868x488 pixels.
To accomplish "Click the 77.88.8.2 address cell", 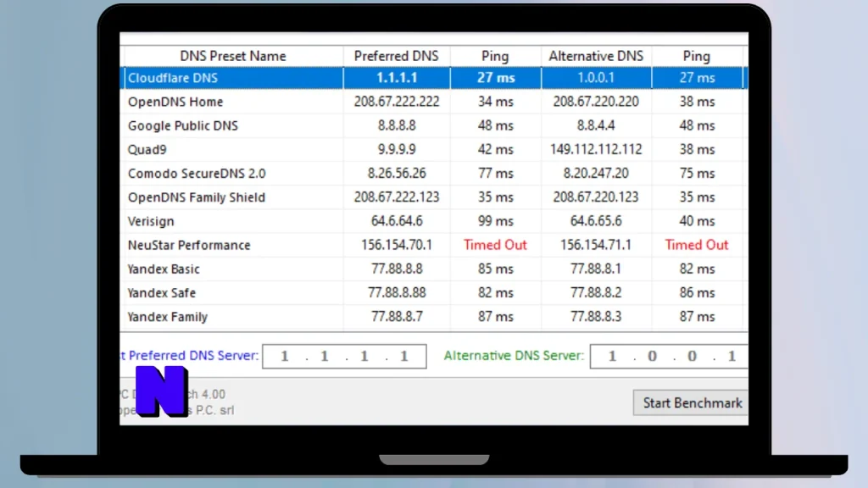I will (596, 292).
